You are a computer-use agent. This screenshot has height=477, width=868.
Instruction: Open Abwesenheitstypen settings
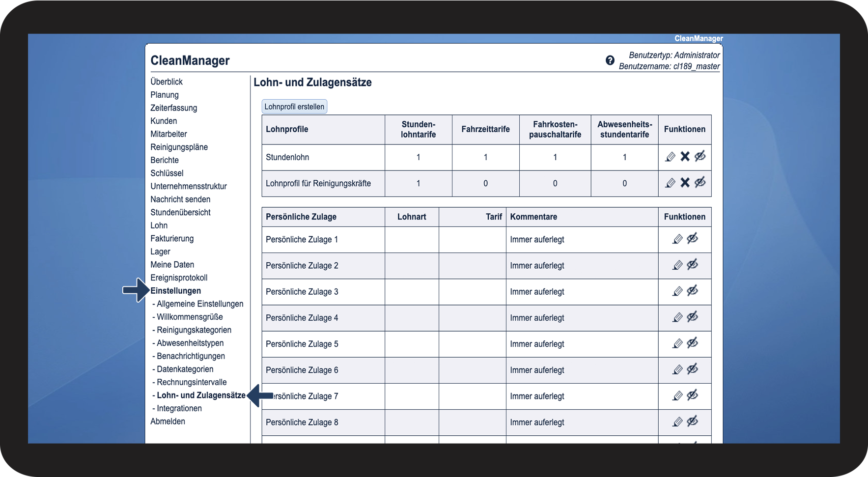click(x=190, y=343)
